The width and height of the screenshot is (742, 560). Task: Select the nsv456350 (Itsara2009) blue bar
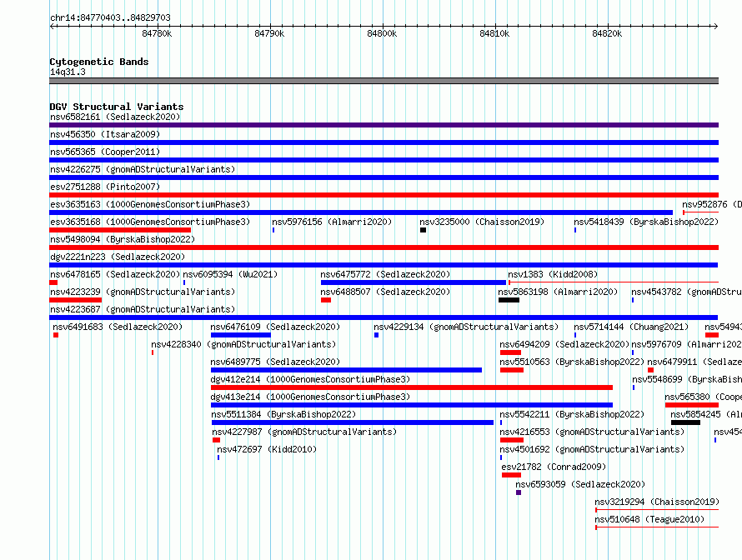point(384,142)
